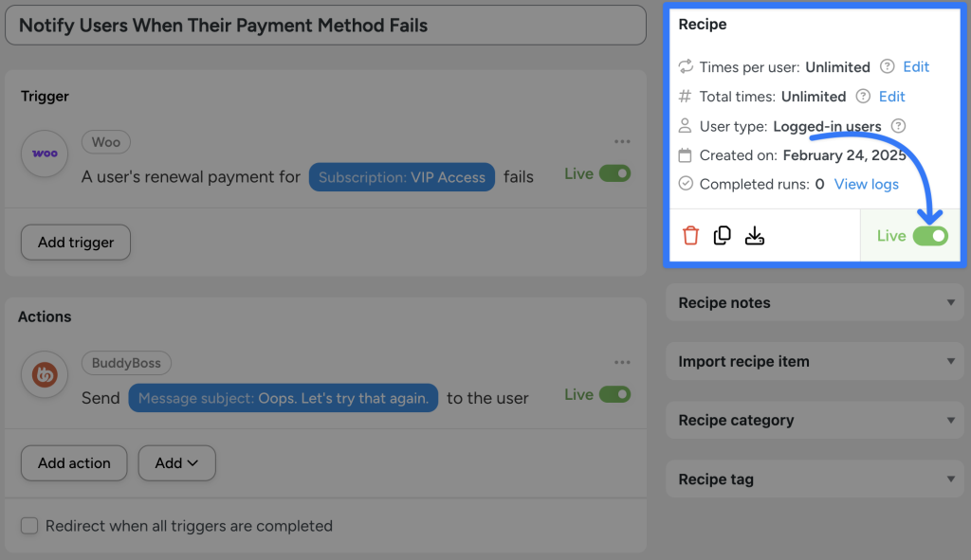Click the Add trigger button
Viewport: 971px width, 560px height.
75,242
